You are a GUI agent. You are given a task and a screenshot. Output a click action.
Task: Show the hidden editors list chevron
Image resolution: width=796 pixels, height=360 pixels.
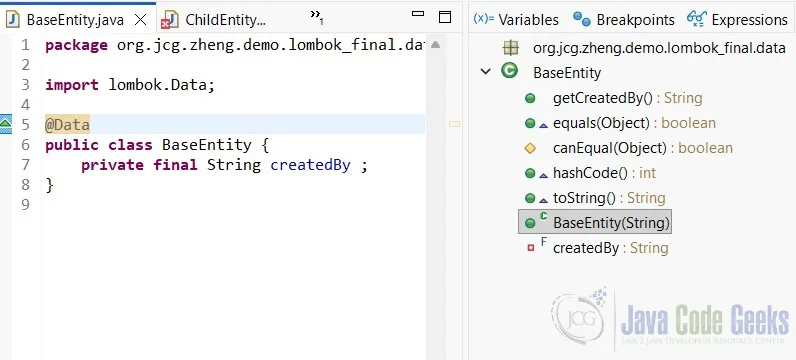pos(317,18)
